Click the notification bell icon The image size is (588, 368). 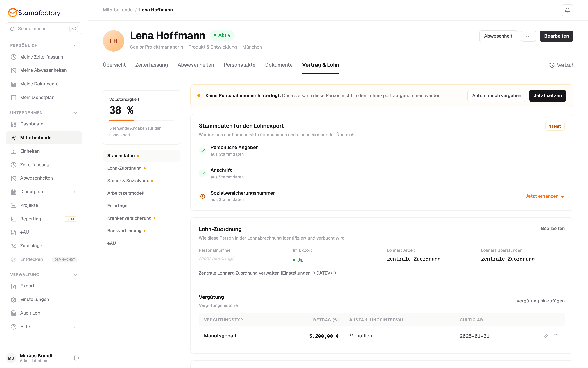567,10
